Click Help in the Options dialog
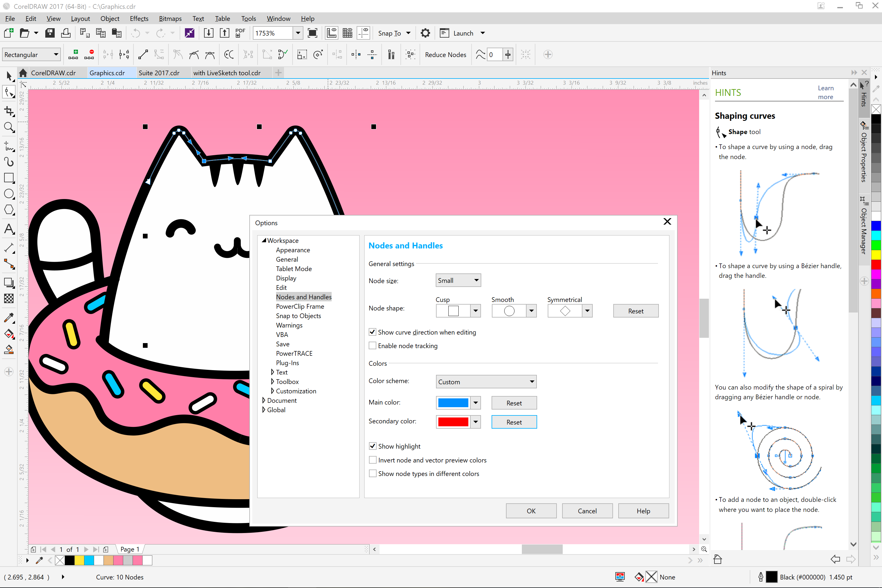 (644, 511)
